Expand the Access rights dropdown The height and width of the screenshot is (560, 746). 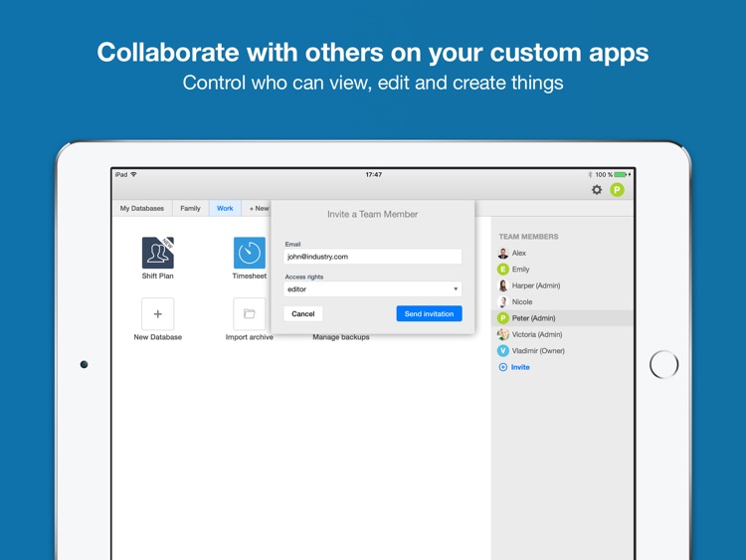[373, 289]
